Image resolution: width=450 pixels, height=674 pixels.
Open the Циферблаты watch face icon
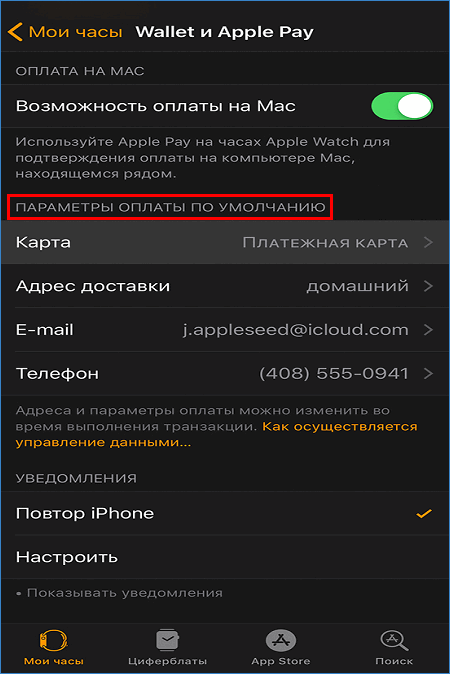tap(167, 640)
